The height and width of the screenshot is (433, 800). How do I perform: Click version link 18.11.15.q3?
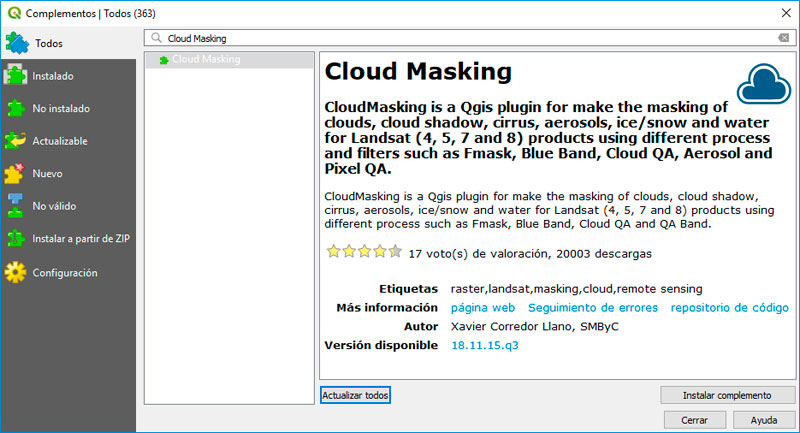click(x=485, y=345)
